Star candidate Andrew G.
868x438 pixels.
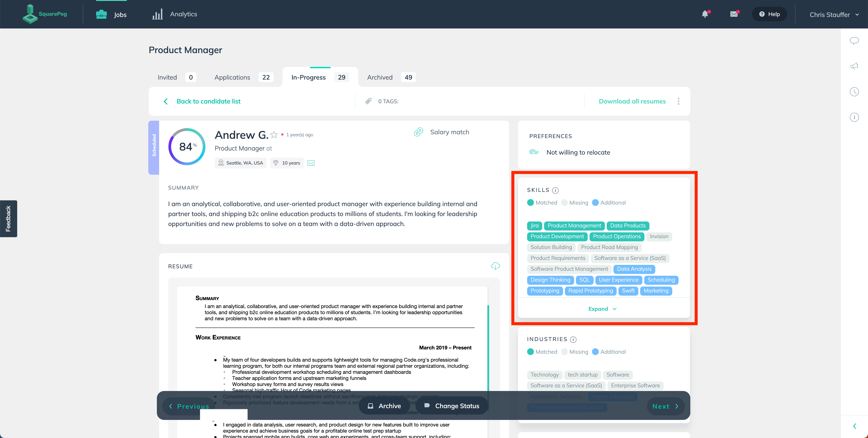(x=274, y=135)
